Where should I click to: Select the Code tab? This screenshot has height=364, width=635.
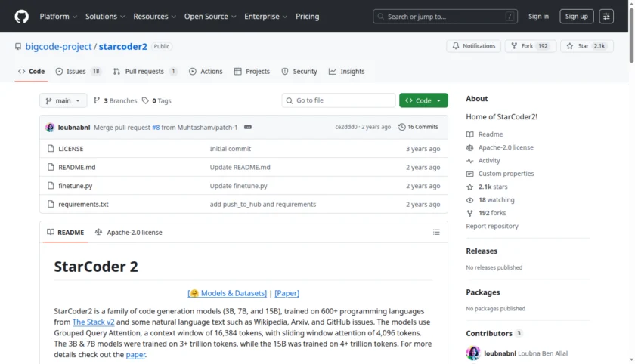(31, 72)
